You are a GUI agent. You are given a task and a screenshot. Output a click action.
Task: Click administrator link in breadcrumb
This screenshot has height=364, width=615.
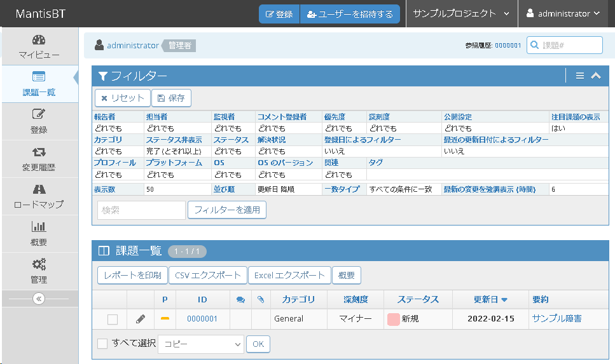132,46
